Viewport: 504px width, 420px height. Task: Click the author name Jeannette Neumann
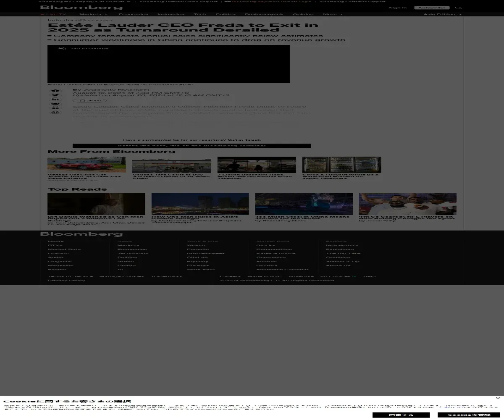[115, 89]
